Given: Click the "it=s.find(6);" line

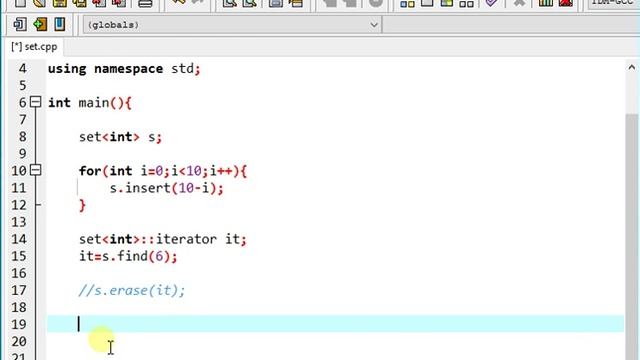Looking at the screenshot, I should tap(128, 256).
